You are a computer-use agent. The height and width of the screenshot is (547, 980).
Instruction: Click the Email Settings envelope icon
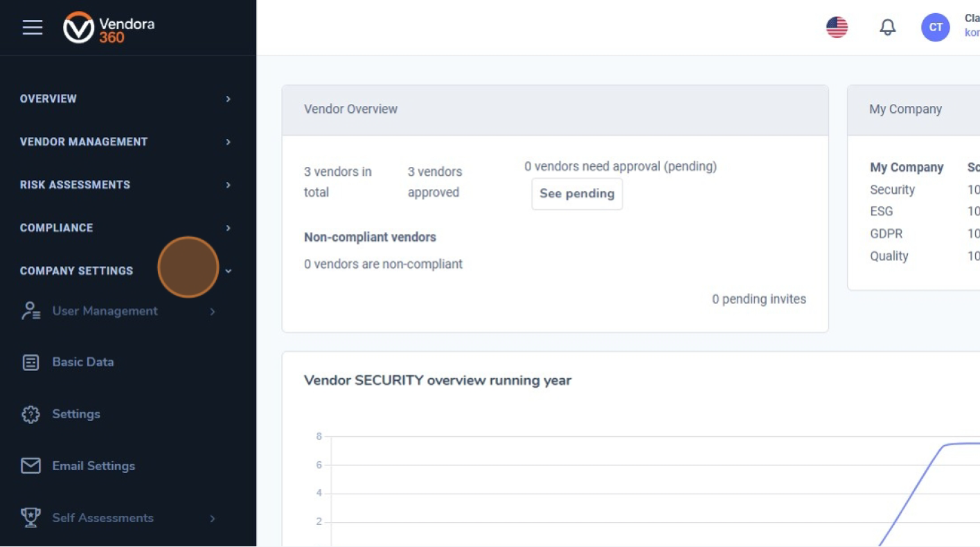tap(30, 466)
